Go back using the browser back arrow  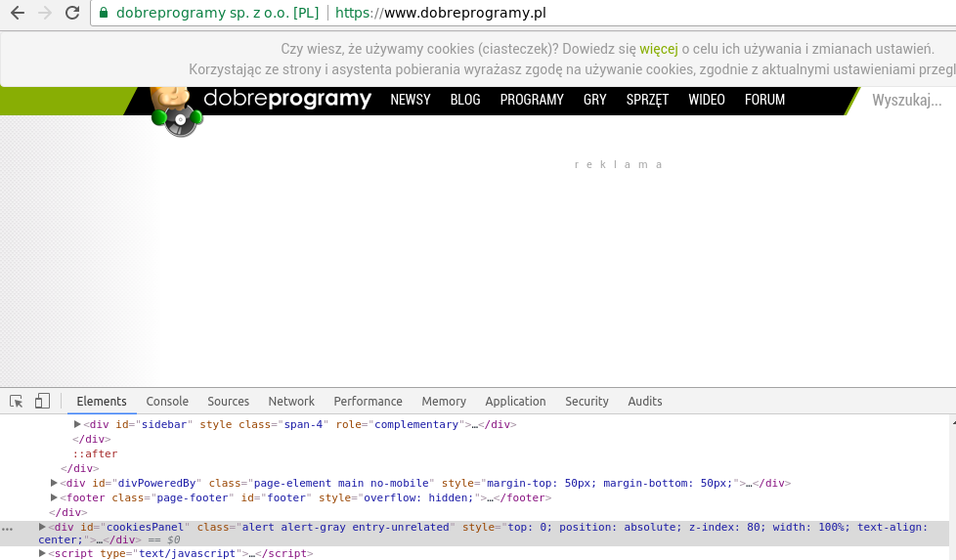tap(17, 13)
